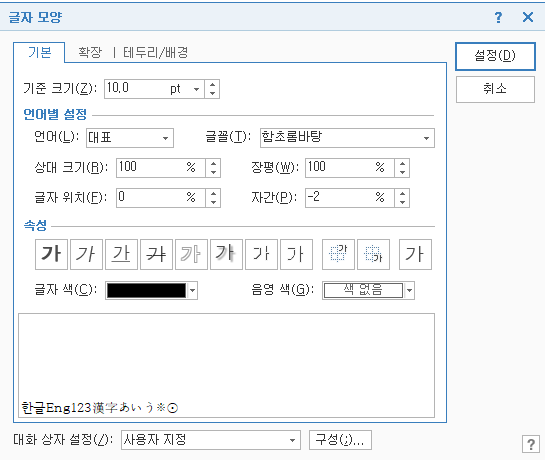Click the normal 가 attribute button

coord(415,254)
